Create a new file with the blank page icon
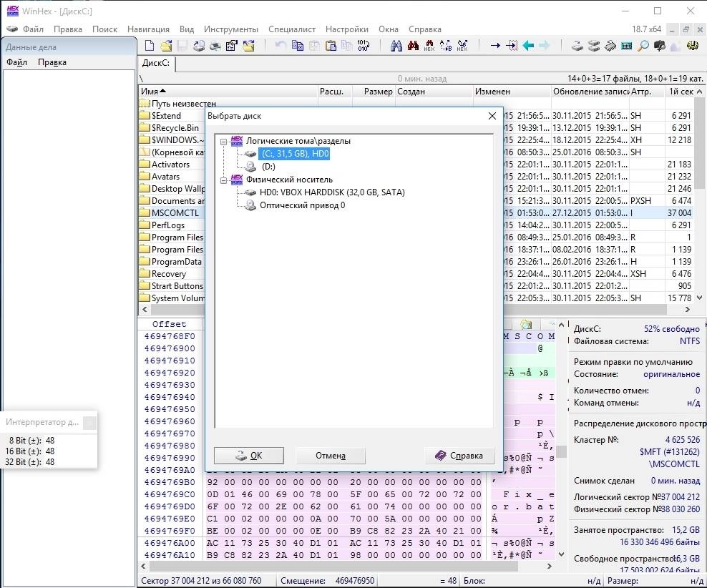 150,46
